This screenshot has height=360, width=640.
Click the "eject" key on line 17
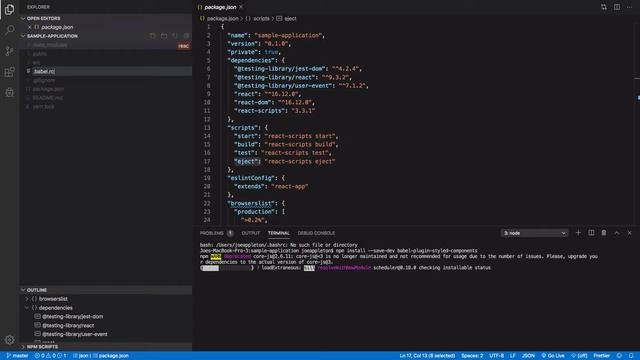(247, 161)
